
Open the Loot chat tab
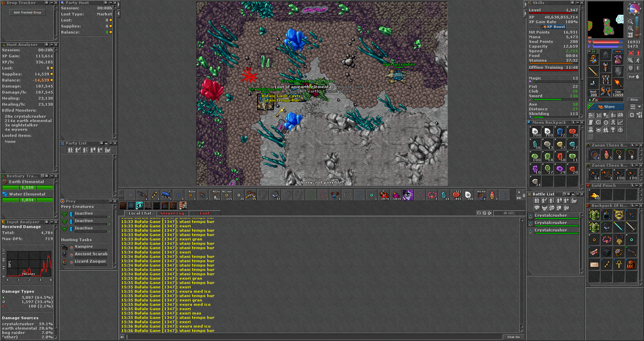tap(205, 213)
